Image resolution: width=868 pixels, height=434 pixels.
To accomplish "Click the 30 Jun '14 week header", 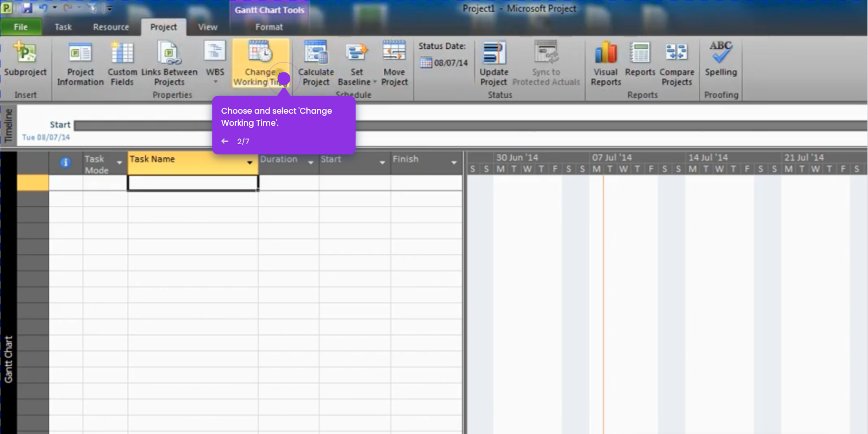I will [x=517, y=157].
